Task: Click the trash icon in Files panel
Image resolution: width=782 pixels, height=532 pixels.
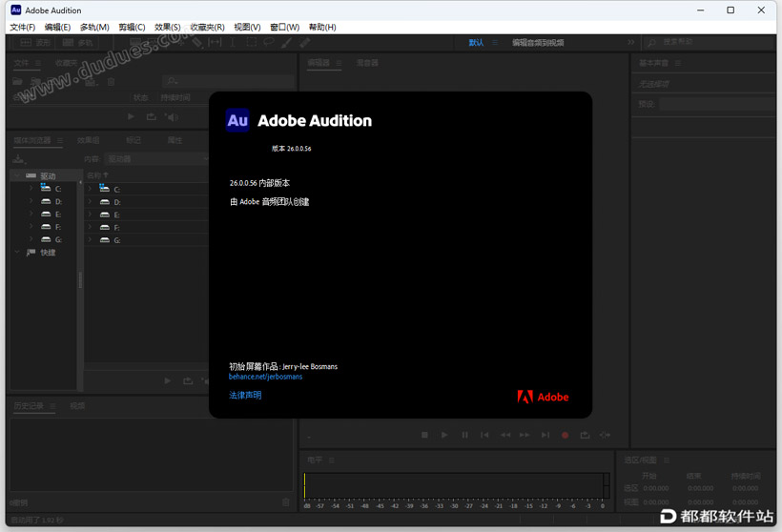Action: click(112, 82)
